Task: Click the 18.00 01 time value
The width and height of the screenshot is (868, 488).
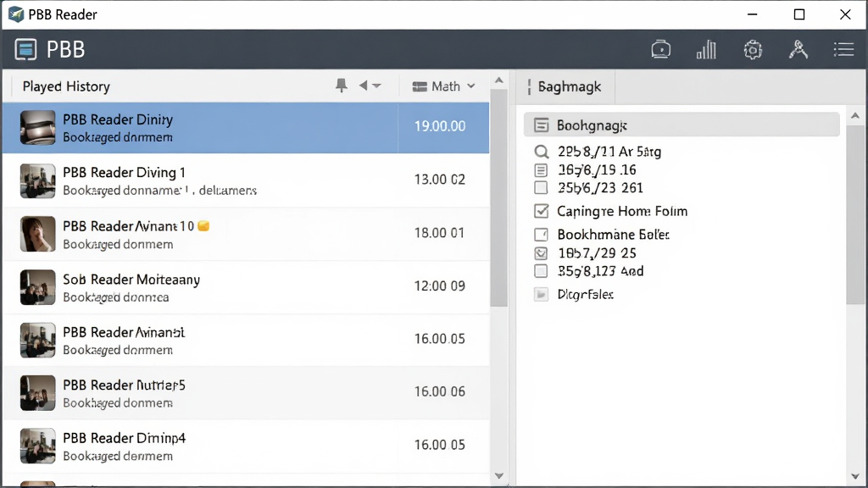Action: click(440, 233)
